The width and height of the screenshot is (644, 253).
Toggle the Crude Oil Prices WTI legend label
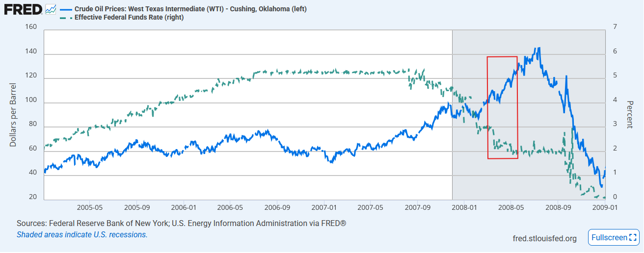coord(190,9)
